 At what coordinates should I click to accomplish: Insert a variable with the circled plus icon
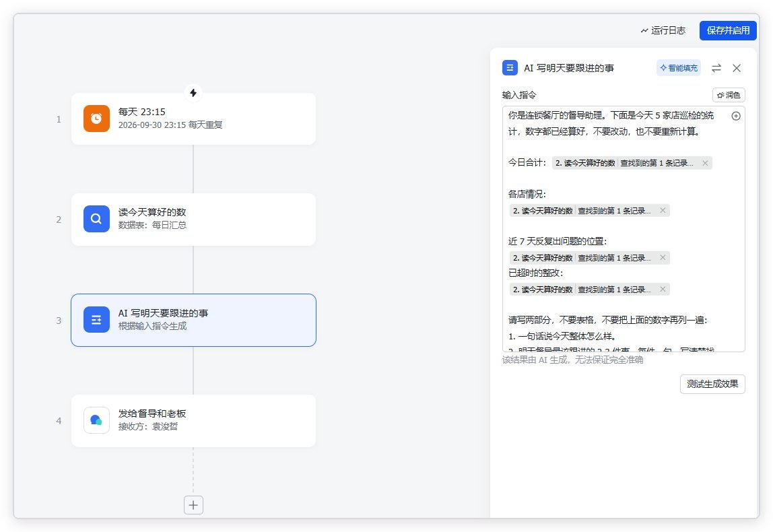coord(735,116)
